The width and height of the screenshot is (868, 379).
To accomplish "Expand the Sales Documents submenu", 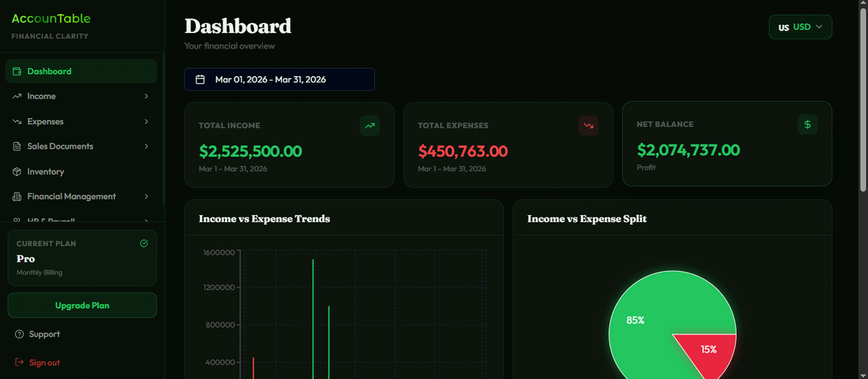I will 146,146.
